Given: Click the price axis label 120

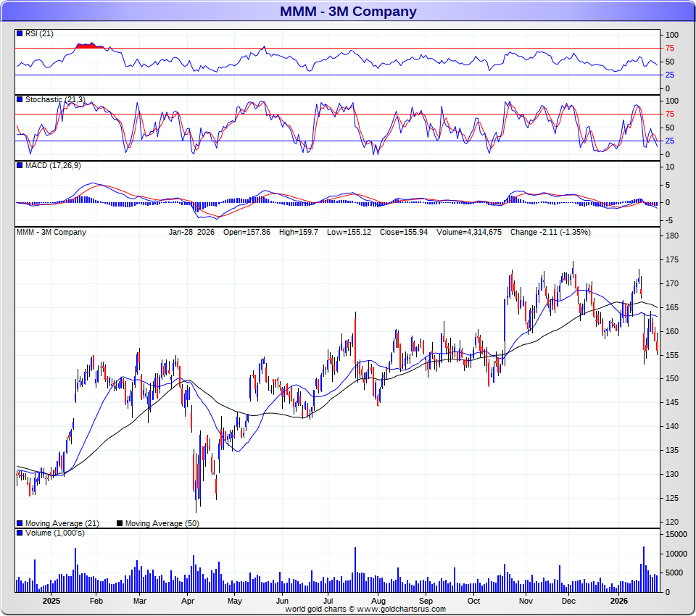Looking at the screenshot, I should point(672,522).
